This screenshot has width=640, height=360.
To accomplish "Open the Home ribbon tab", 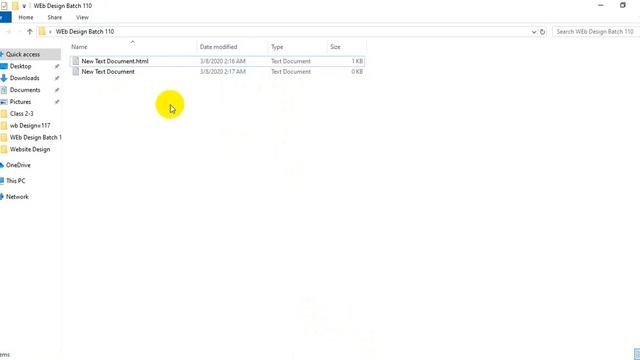I will (x=26, y=18).
